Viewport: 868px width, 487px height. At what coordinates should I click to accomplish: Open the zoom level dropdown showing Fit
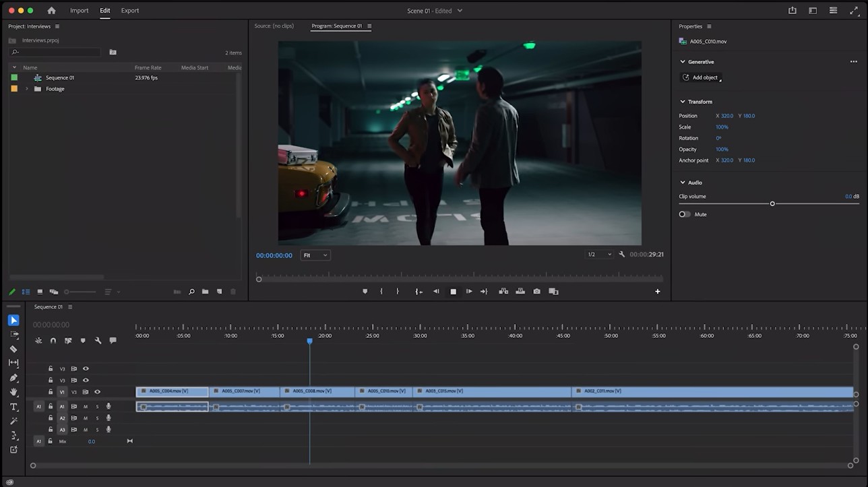click(x=315, y=255)
